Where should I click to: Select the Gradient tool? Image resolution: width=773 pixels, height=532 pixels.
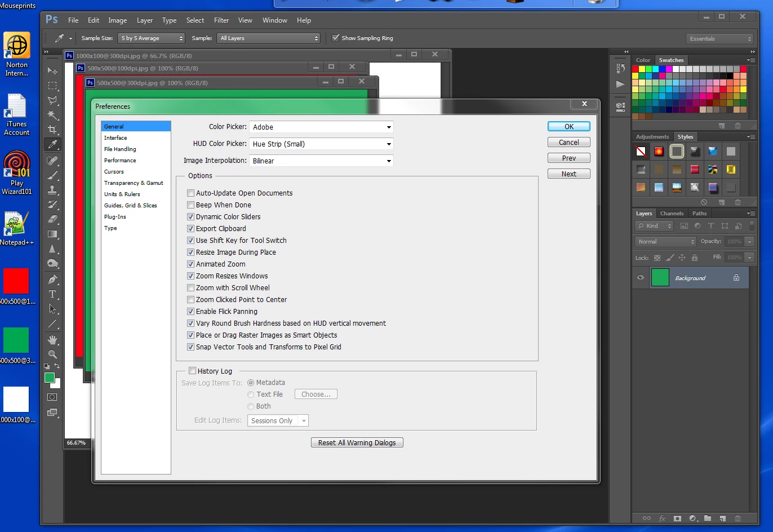[52, 234]
